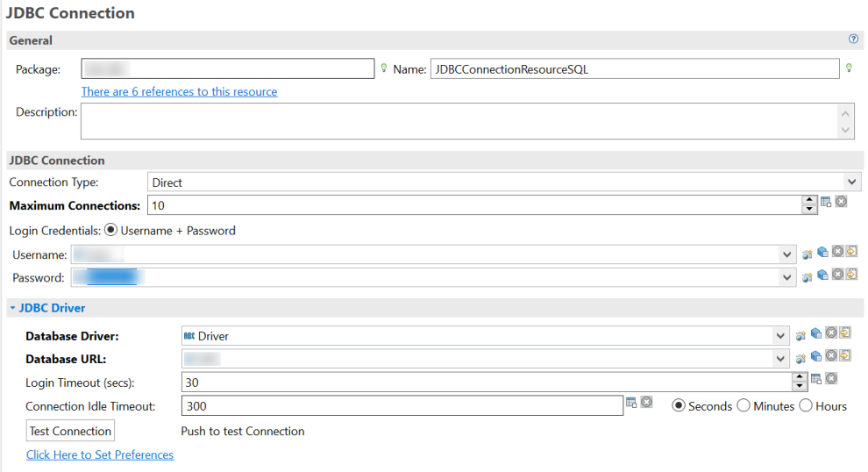Screen dimensions: 868x472
Task: Click the clear (X) icon for Maximum Connections
Action: 841,202
